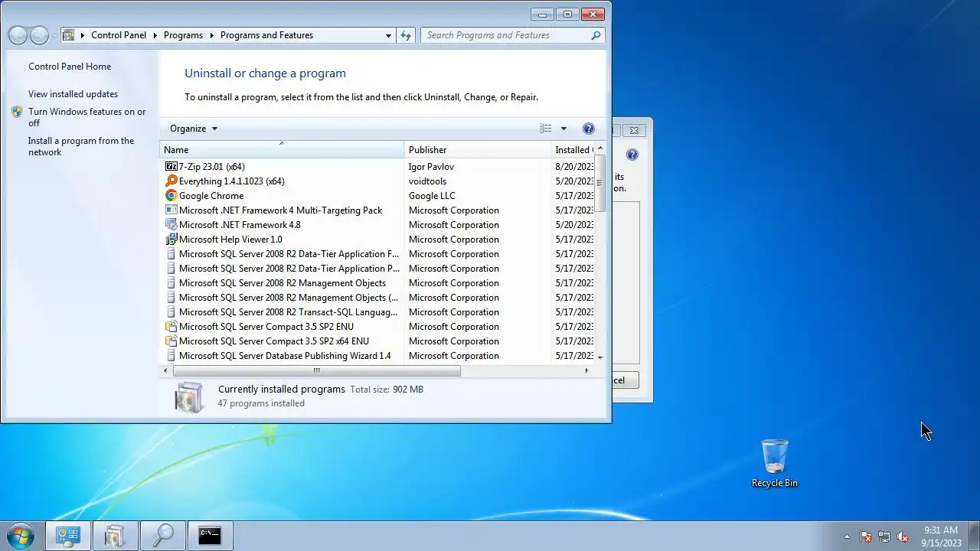The height and width of the screenshot is (551, 980).
Task: Go forward with the Forward arrow button
Action: [39, 35]
